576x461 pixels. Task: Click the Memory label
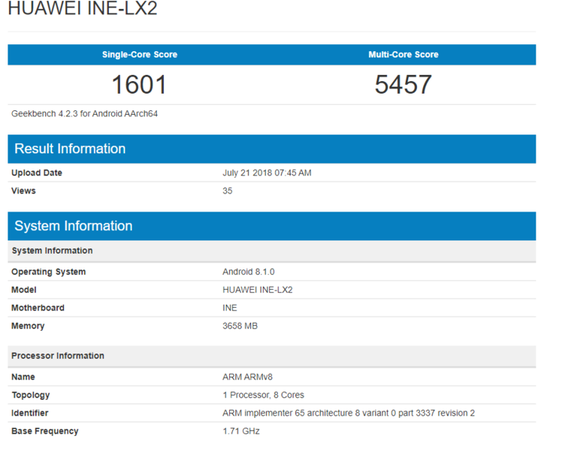click(28, 326)
